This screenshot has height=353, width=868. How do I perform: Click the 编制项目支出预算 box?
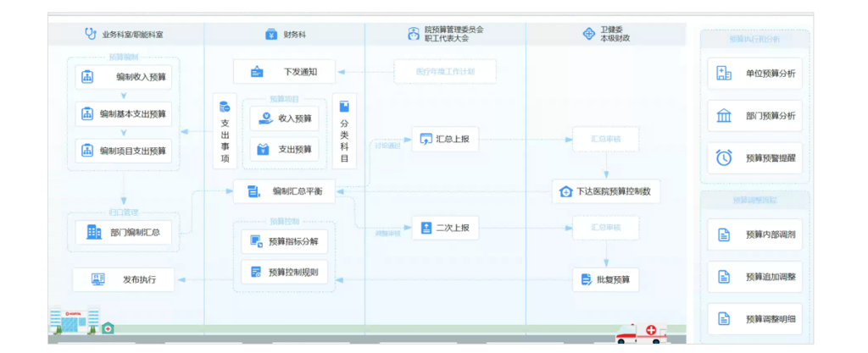click(123, 151)
